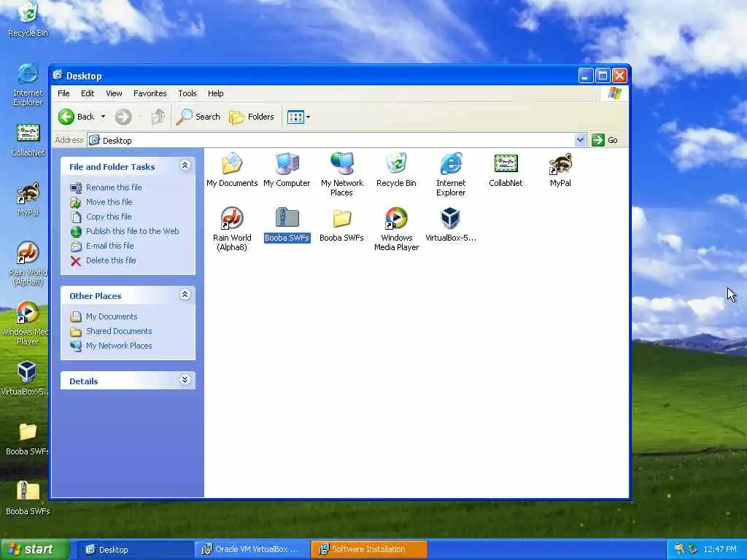This screenshot has height=560, width=747.
Task: Toggle the Folders pane button
Action: pyautogui.click(x=252, y=117)
